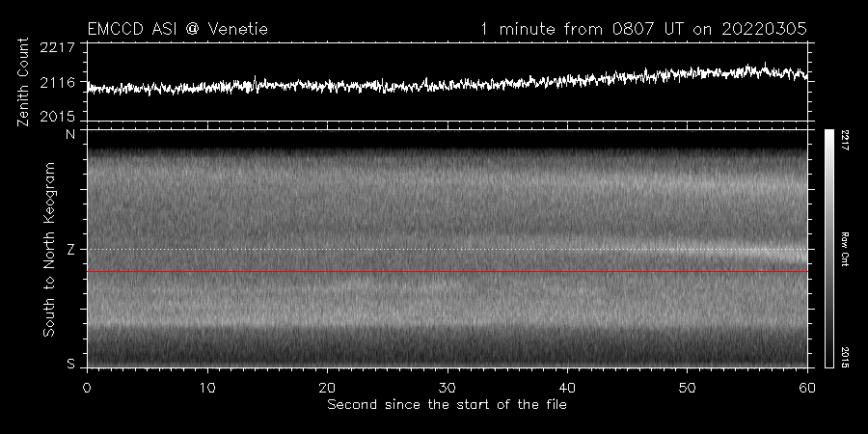
Task: Click the grayscale Raw Cnt colorbar
Action: (x=828, y=249)
